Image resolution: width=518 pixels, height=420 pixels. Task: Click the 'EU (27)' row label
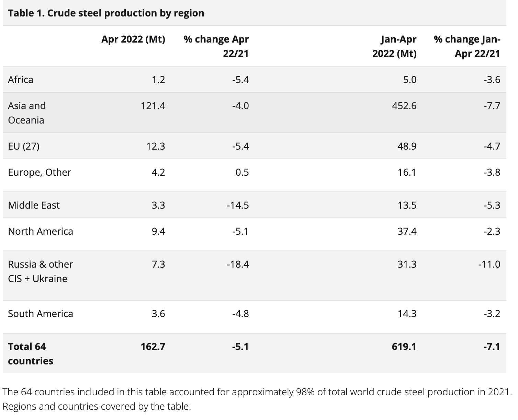pyautogui.click(x=24, y=146)
